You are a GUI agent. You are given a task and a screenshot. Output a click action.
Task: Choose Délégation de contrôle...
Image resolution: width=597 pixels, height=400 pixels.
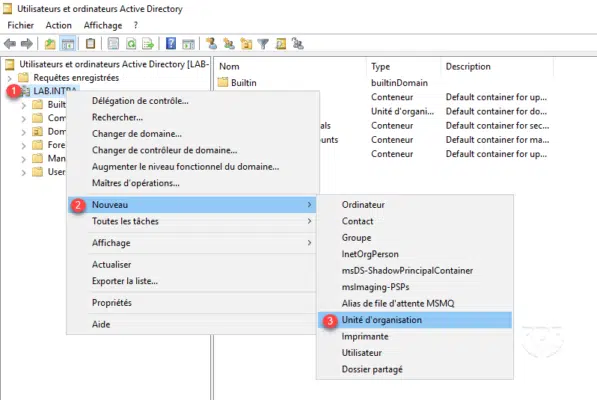click(192, 101)
